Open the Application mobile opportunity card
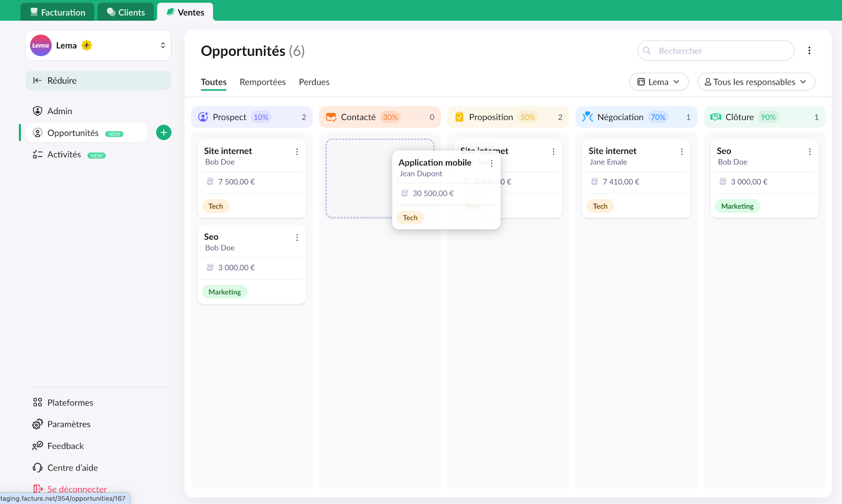 (x=446, y=190)
